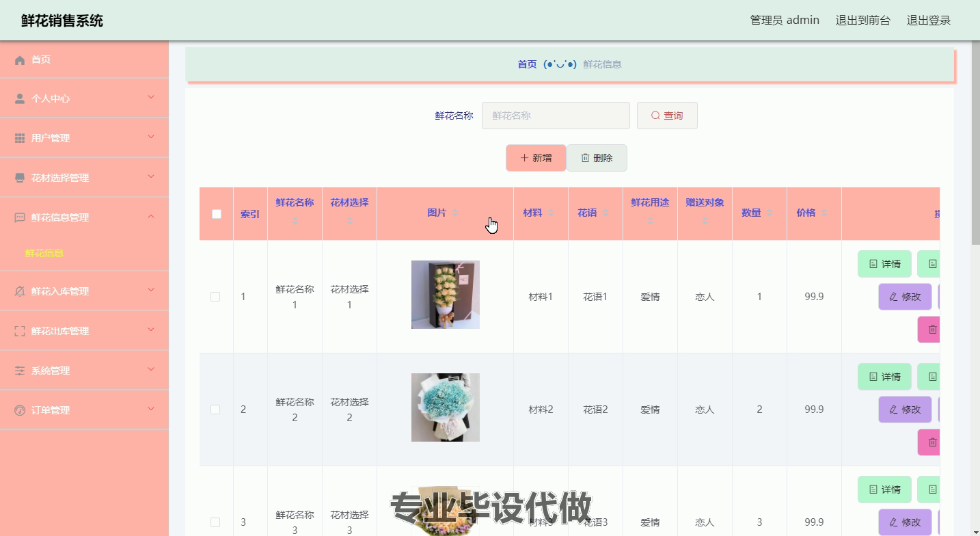This screenshot has width=980, height=536.
Task: Tick the checkbox for row 2
Action: coord(215,410)
